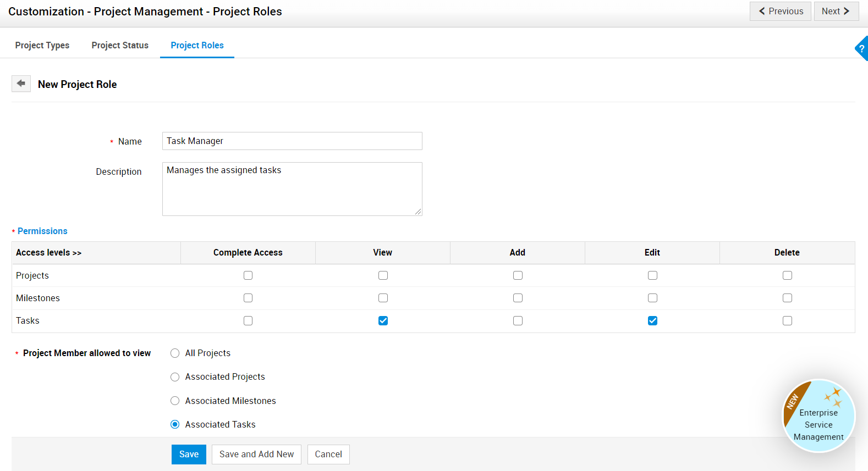Open the Enterprise Service Management badge

818,416
